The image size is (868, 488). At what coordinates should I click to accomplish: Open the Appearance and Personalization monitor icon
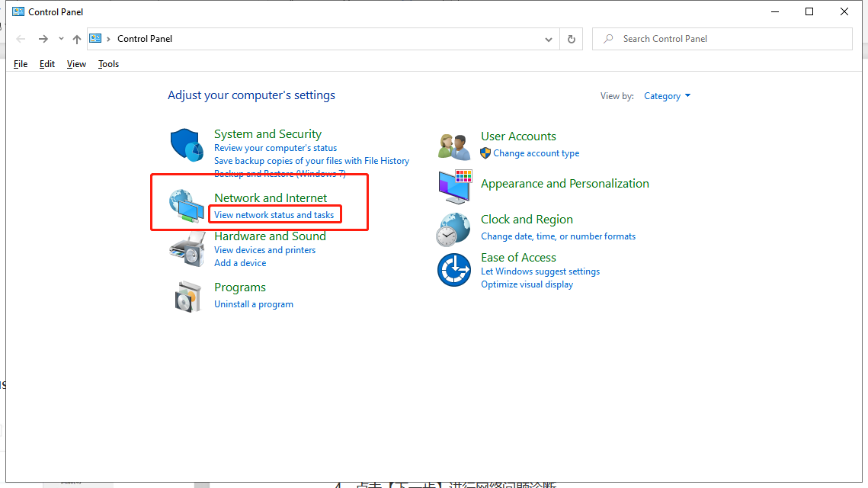(x=455, y=188)
